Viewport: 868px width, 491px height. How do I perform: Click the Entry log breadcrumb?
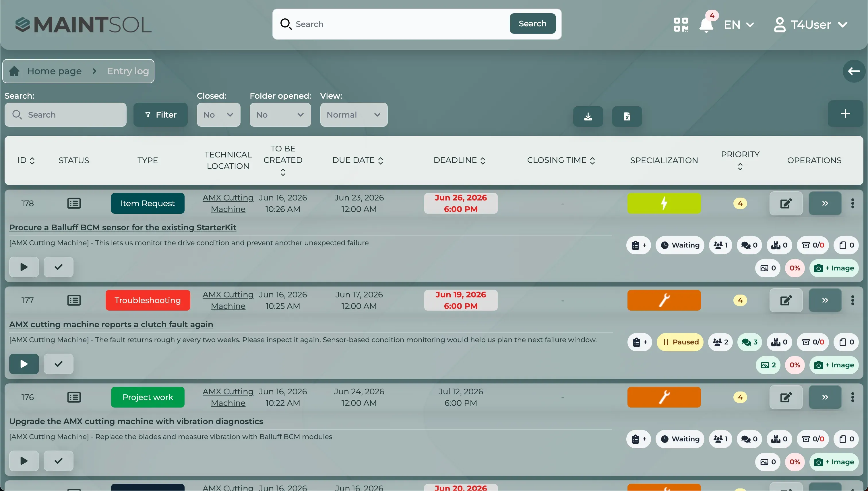pyautogui.click(x=128, y=71)
